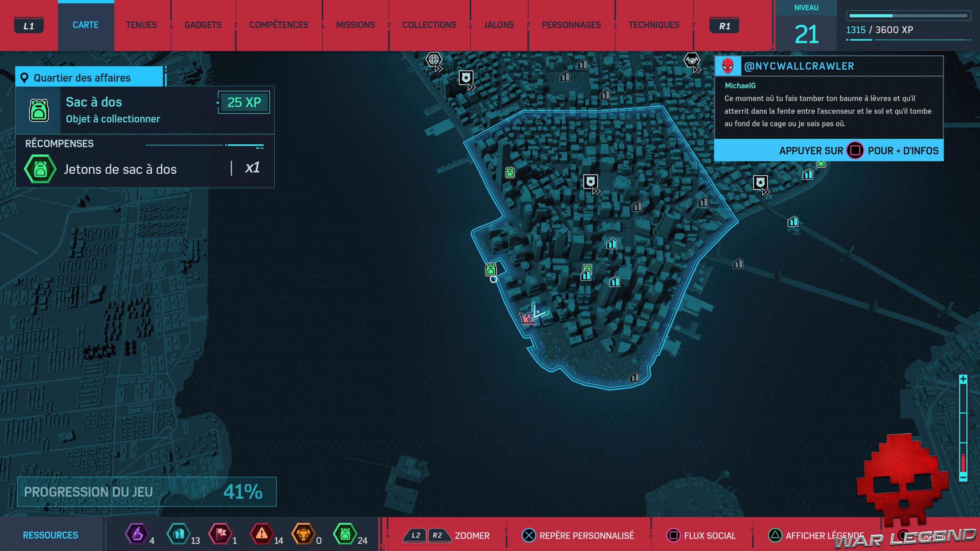
Task: Click the target challenge icon at the top of the map
Action: pyautogui.click(x=433, y=60)
